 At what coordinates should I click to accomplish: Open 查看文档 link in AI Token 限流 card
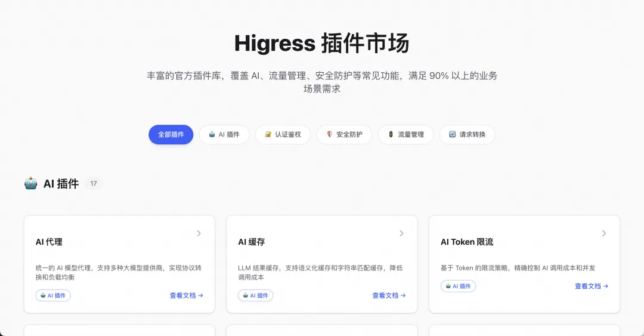pos(592,286)
